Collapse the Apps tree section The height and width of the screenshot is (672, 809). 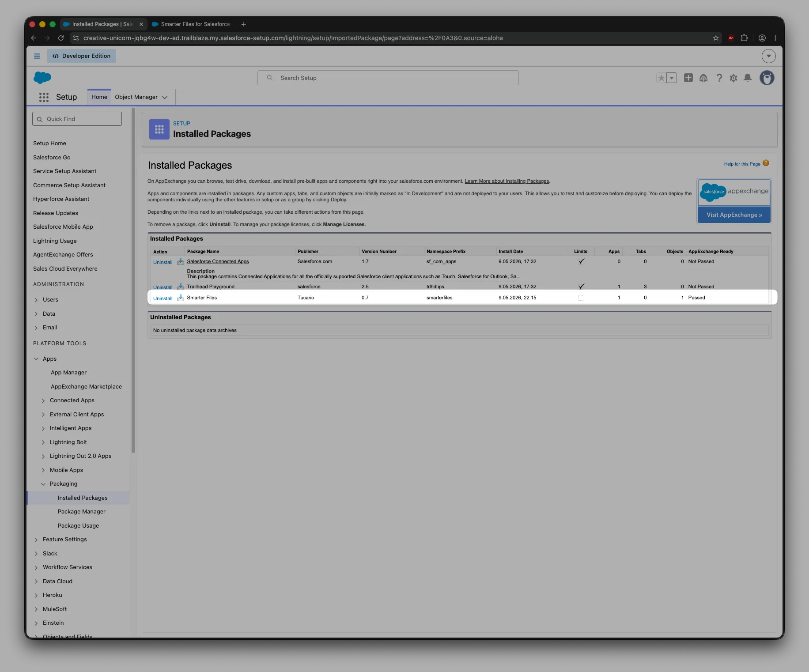pyautogui.click(x=36, y=359)
